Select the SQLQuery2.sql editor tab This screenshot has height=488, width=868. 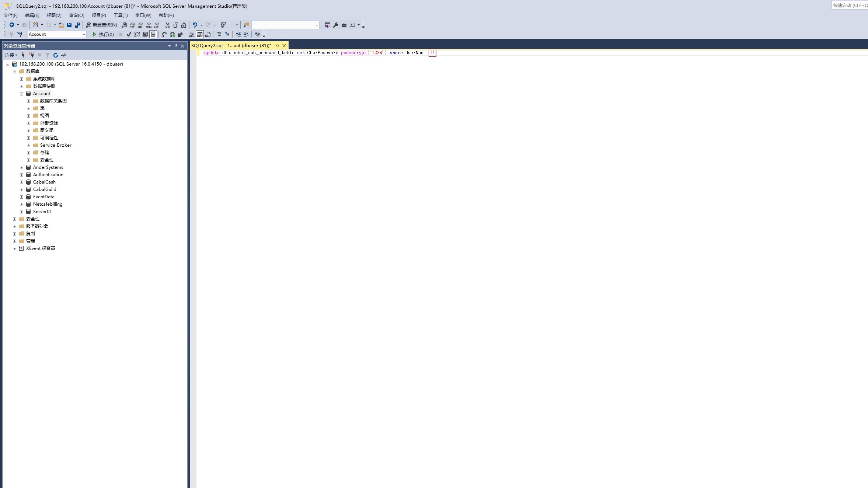click(231, 46)
